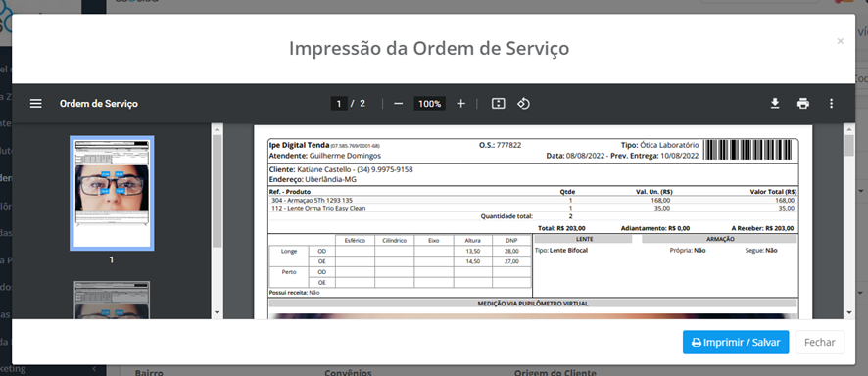The image size is (868, 376).
Task: Click the document vertical scrollbar thumb
Action: (x=849, y=146)
